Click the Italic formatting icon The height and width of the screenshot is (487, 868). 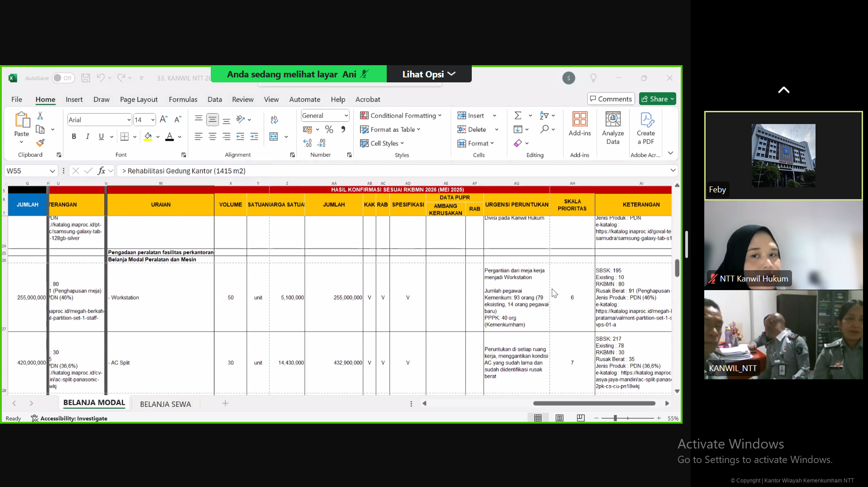pyautogui.click(x=87, y=137)
